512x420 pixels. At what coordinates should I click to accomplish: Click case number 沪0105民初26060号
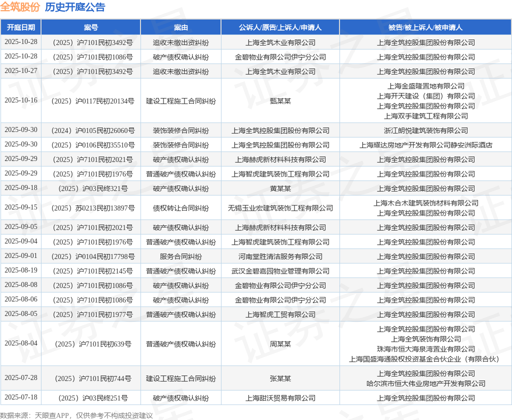coord(93,130)
